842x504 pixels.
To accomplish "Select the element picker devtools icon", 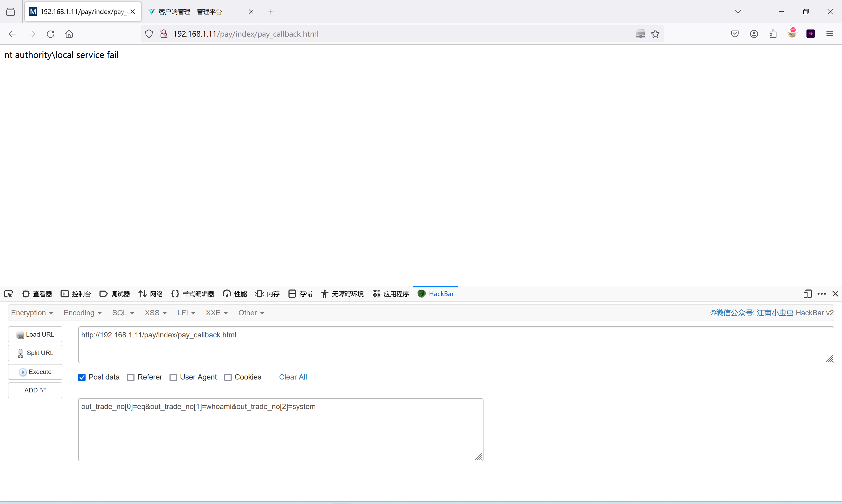I will (x=8, y=294).
